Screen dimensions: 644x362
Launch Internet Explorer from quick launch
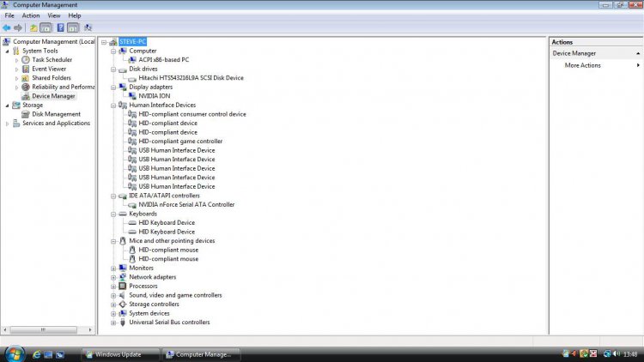(36, 353)
